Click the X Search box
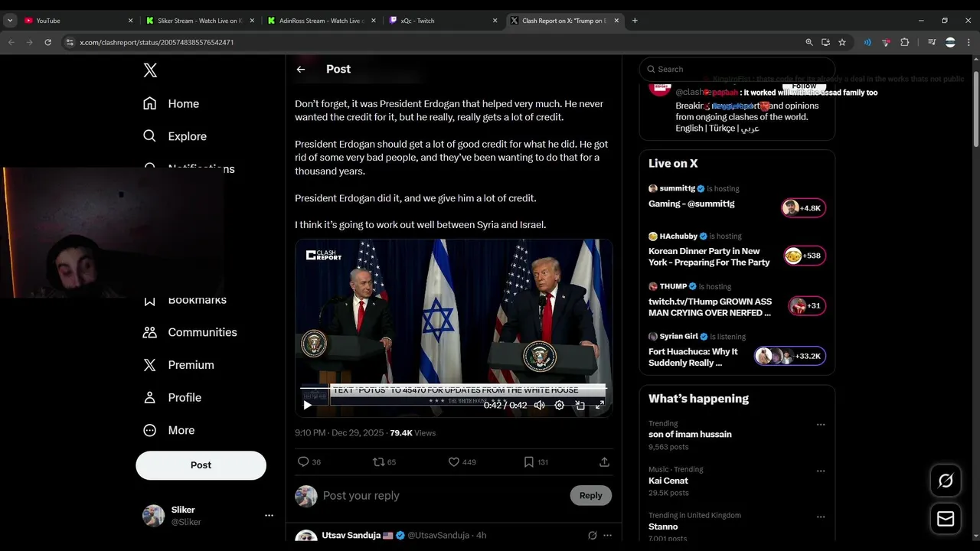Image resolution: width=980 pixels, height=551 pixels. click(x=737, y=69)
